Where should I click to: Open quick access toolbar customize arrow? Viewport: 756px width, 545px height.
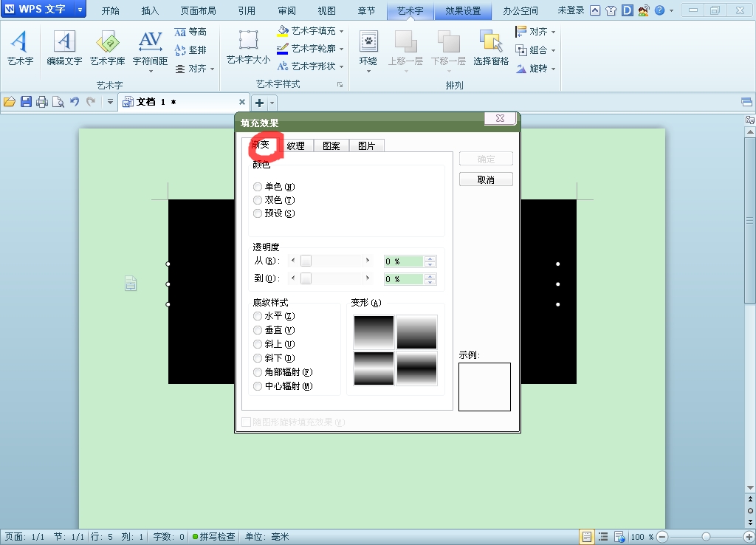110,102
